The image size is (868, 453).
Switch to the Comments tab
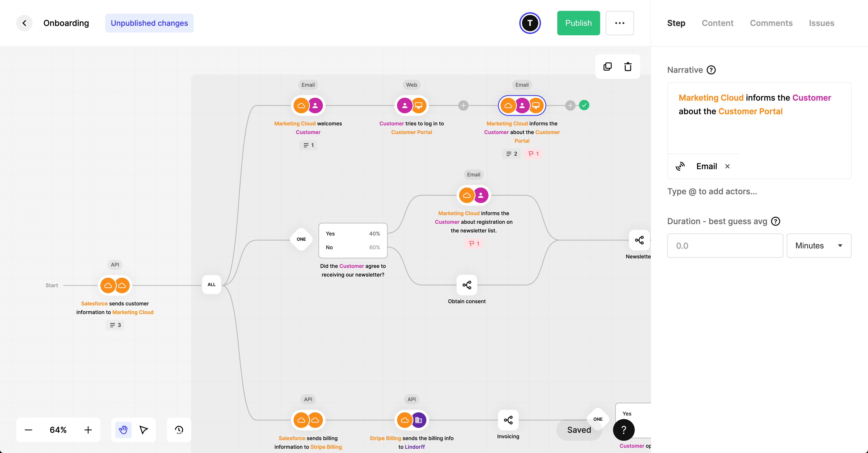771,23
